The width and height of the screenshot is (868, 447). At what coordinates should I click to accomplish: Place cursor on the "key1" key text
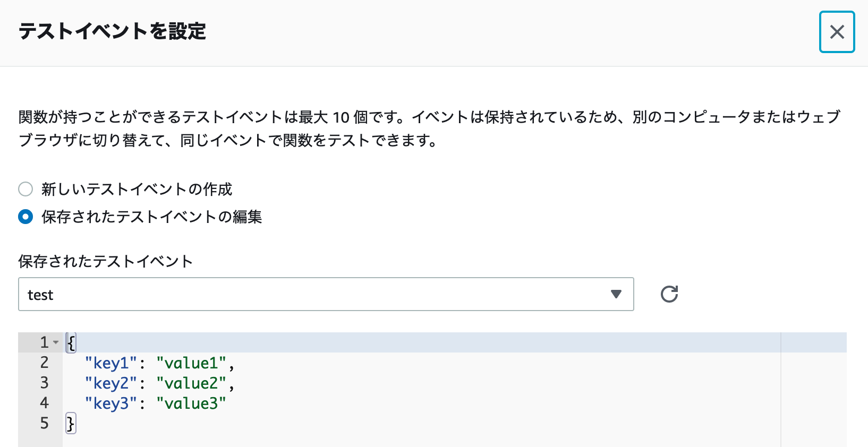[111, 363]
